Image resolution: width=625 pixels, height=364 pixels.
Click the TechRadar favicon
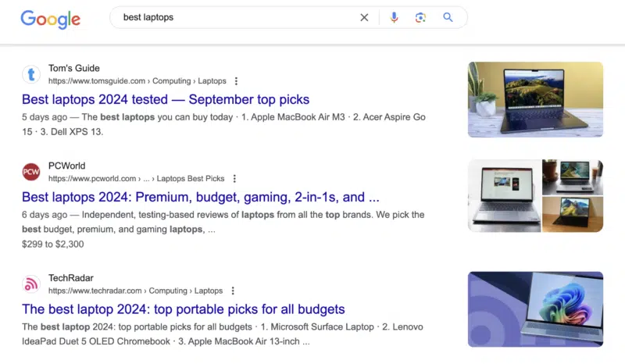31,284
